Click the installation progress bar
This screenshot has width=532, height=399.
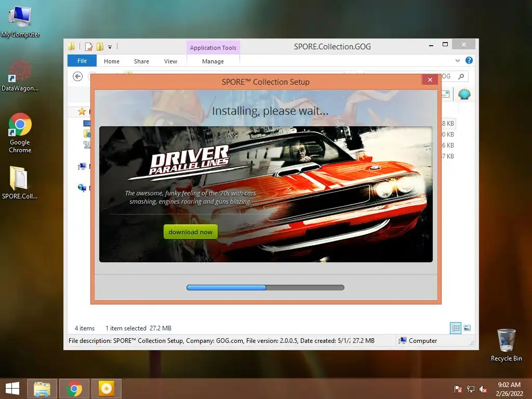[x=265, y=288]
